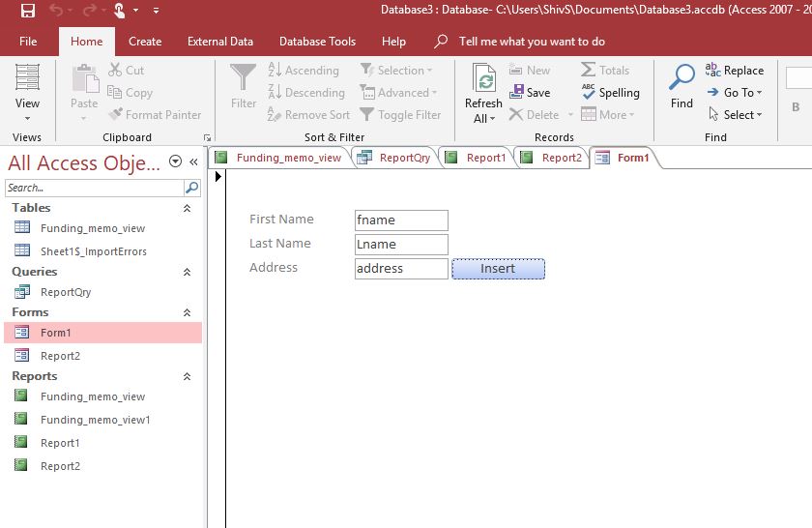Toggle Touch/Mouse mode icon
Screen dimensions: 812x528
tap(119, 11)
